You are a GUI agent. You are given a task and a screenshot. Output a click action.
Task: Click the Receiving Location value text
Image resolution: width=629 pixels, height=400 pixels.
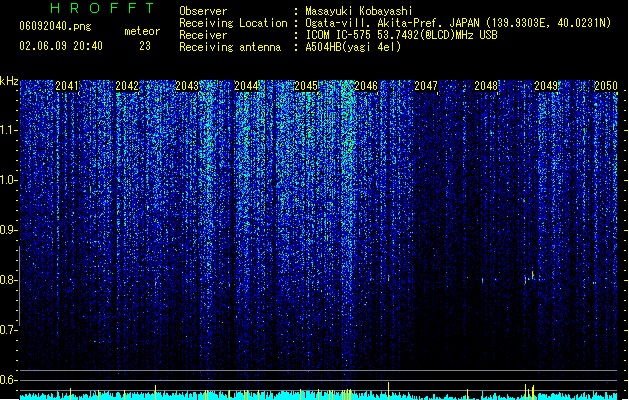pyautogui.click(x=458, y=23)
